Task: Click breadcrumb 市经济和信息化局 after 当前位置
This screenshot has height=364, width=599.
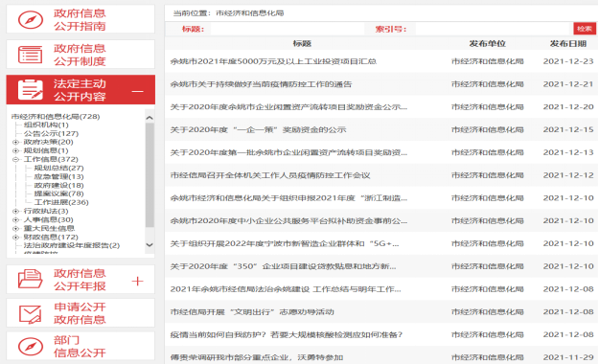Action: click(x=250, y=13)
